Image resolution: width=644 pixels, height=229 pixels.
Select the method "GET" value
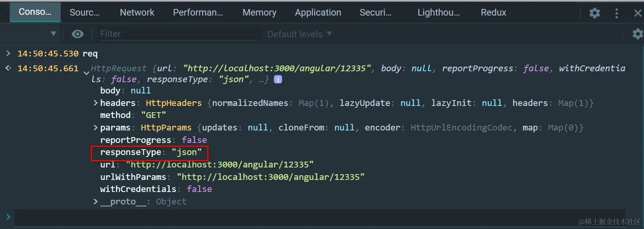(154, 115)
